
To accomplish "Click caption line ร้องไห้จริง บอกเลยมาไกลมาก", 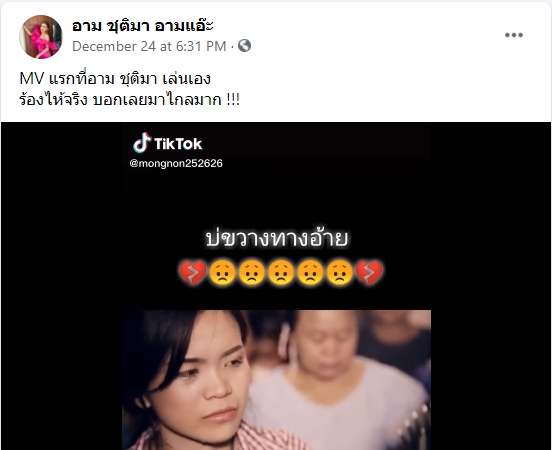I will [x=130, y=100].
